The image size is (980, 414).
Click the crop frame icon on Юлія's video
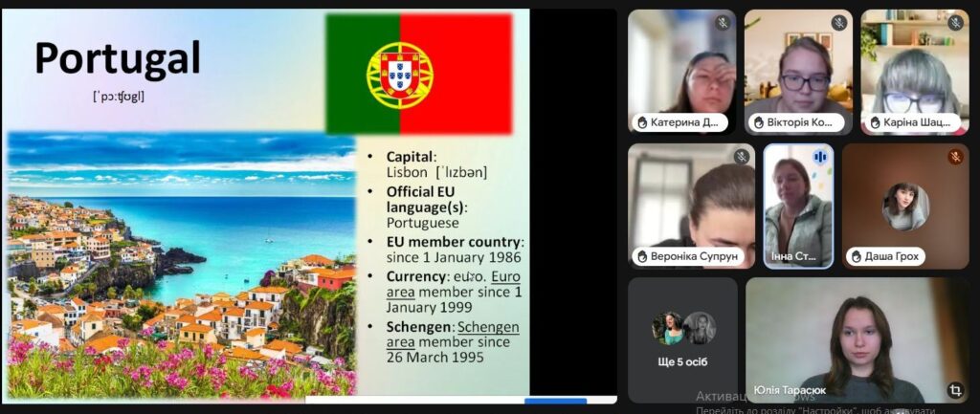point(954,390)
